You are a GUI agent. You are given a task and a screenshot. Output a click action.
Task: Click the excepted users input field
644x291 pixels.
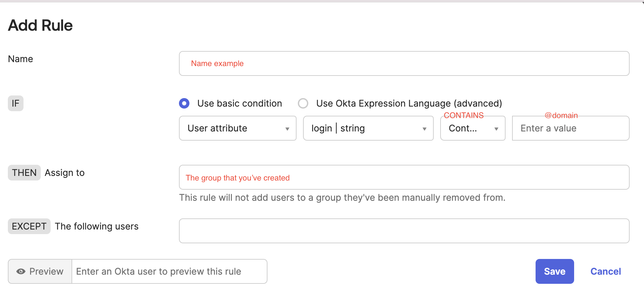404,231
